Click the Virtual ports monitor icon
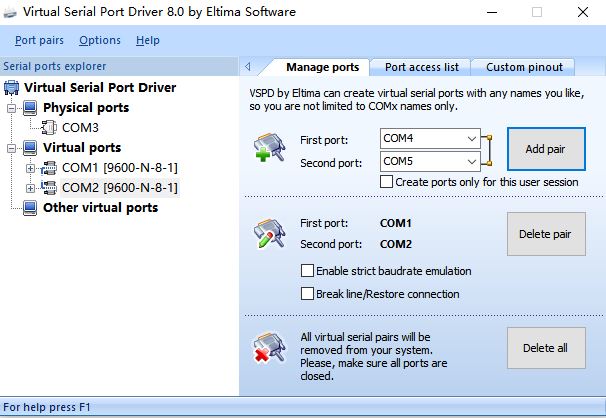606x418 pixels. [31, 148]
